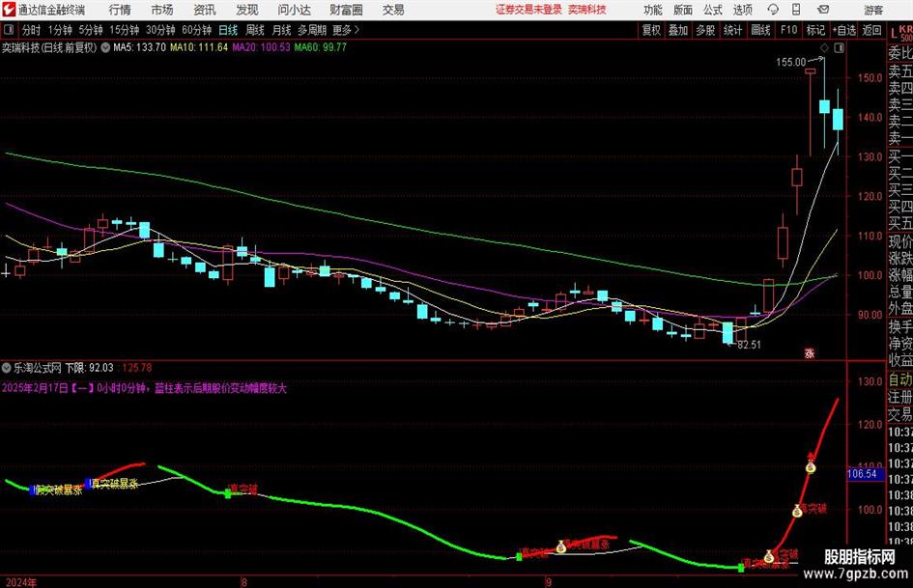Switch to the 30分钟 period tab

point(160,30)
